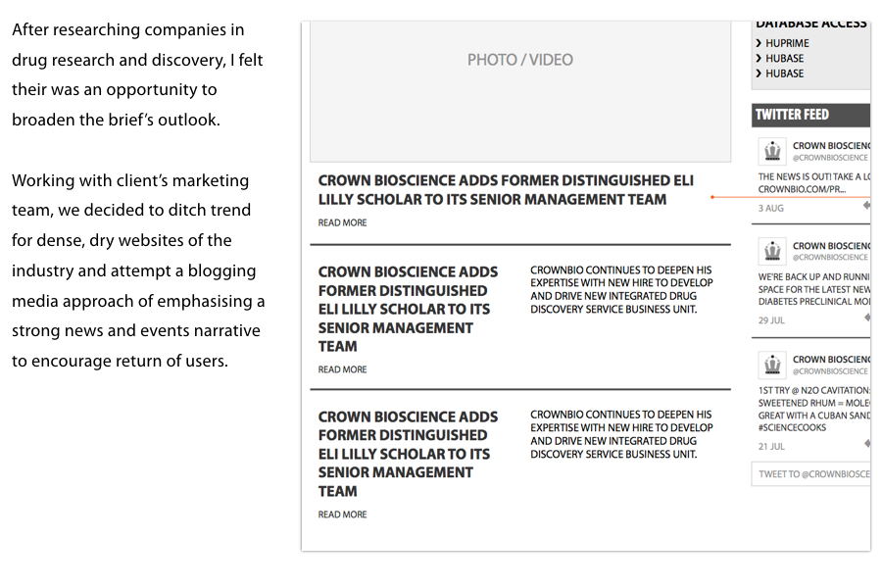Click the third tweet's Crown Bioscience avatar
Viewport: 882px width, 588px height.
[772, 365]
